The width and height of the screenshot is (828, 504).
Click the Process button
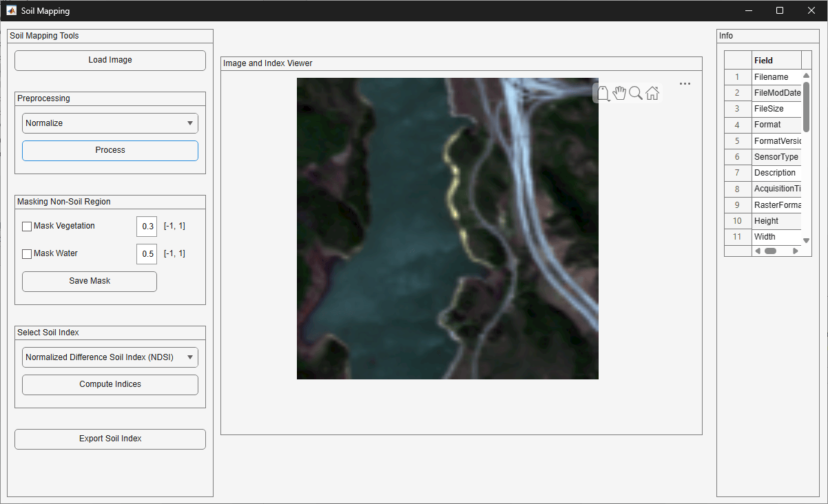tap(110, 150)
